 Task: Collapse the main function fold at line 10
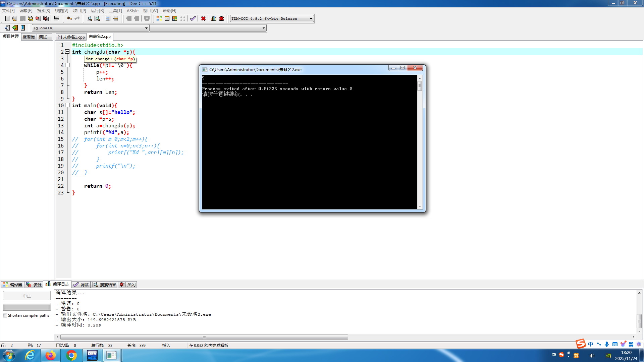click(x=67, y=105)
